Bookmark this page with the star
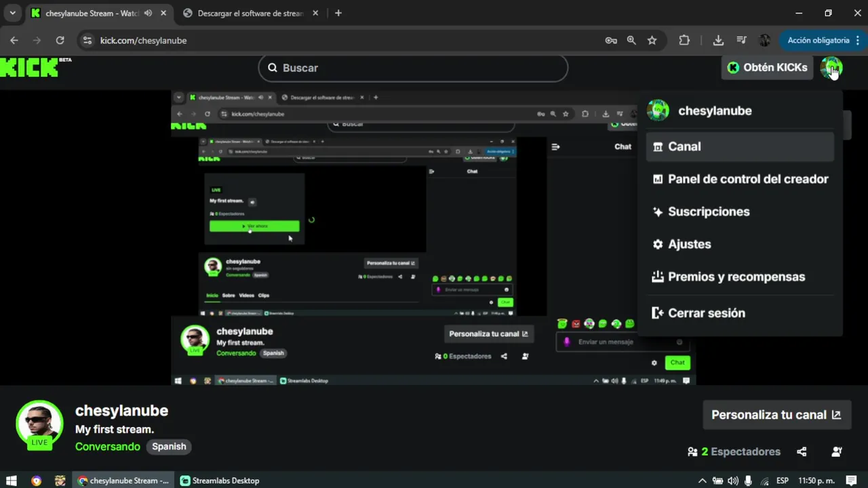This screenshot has height=488, width=868. click(x=652, y=41)
